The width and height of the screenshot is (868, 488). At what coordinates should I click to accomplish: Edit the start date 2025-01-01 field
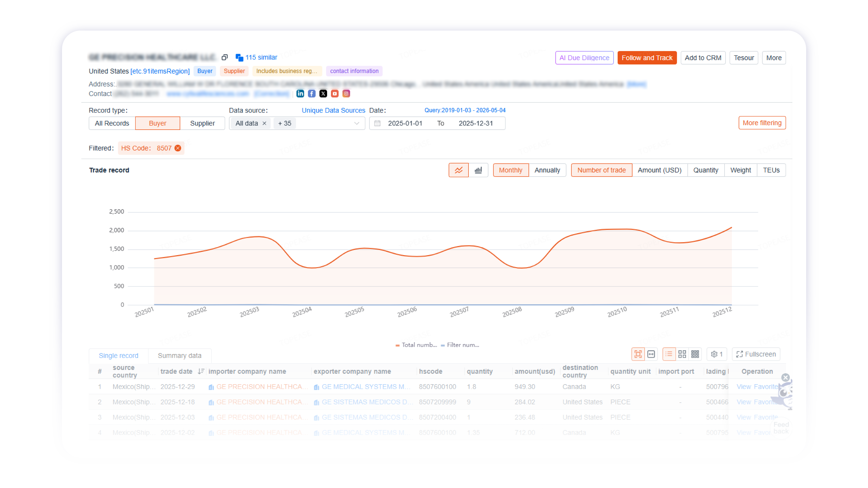point(405,123)
